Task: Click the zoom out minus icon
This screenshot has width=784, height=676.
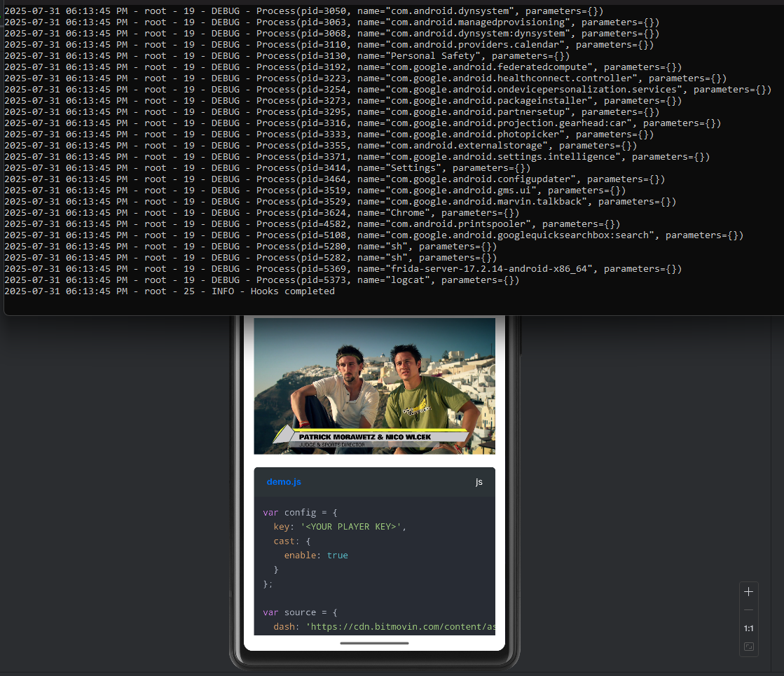Action: click(x=748, y=610)
